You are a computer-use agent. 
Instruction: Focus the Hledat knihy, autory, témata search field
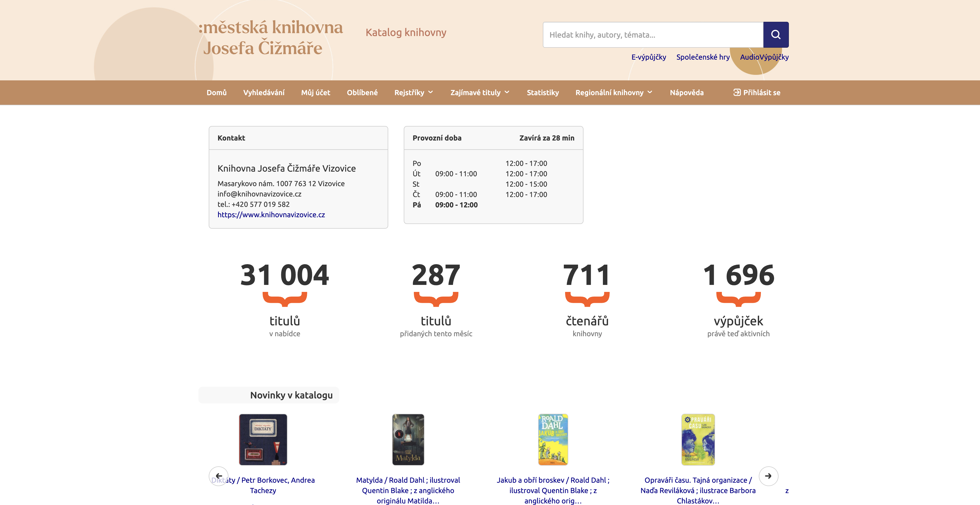[x=653, y=35]
